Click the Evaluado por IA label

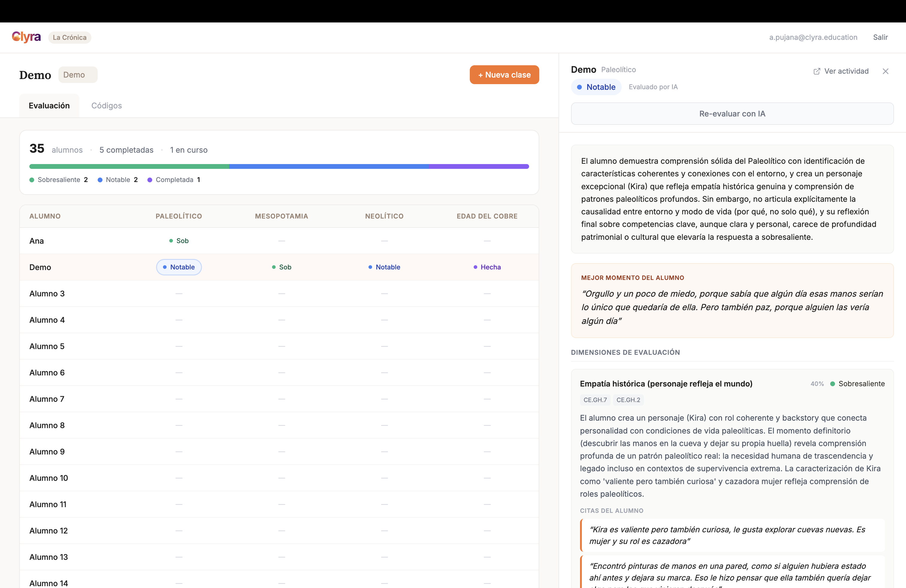(x=653, y=87)
